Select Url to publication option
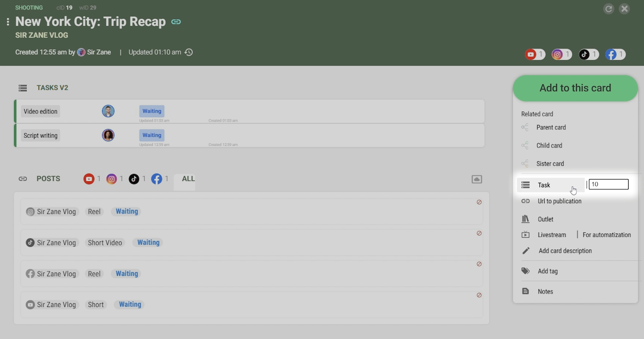Viewport: 644px width, 339px height. [x=559, y=201]
